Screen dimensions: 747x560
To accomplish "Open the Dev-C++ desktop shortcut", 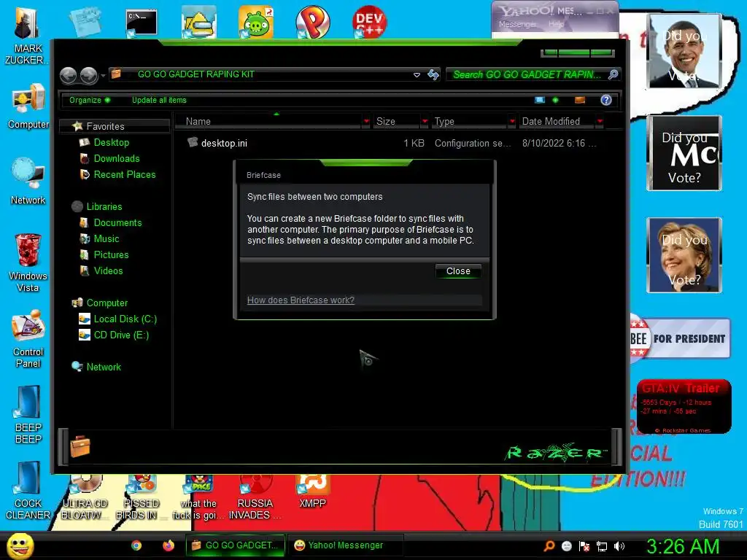I will click(x=369, y=22).
